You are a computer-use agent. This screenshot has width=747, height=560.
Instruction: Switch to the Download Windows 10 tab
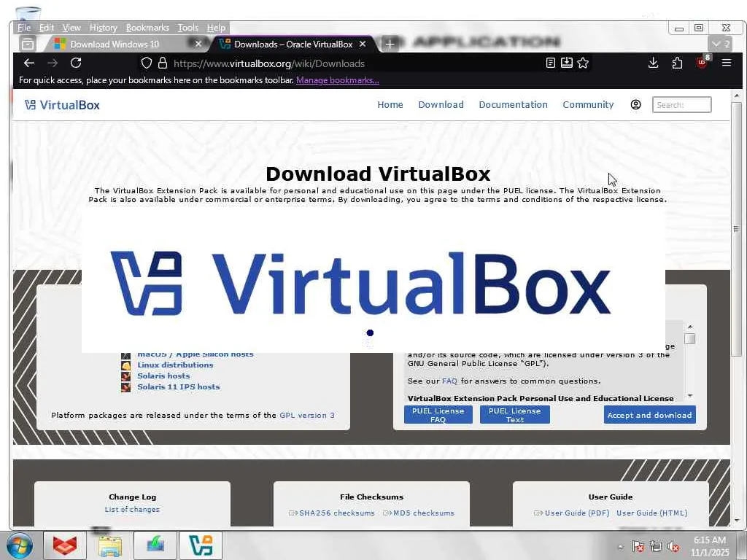(115, 44)
